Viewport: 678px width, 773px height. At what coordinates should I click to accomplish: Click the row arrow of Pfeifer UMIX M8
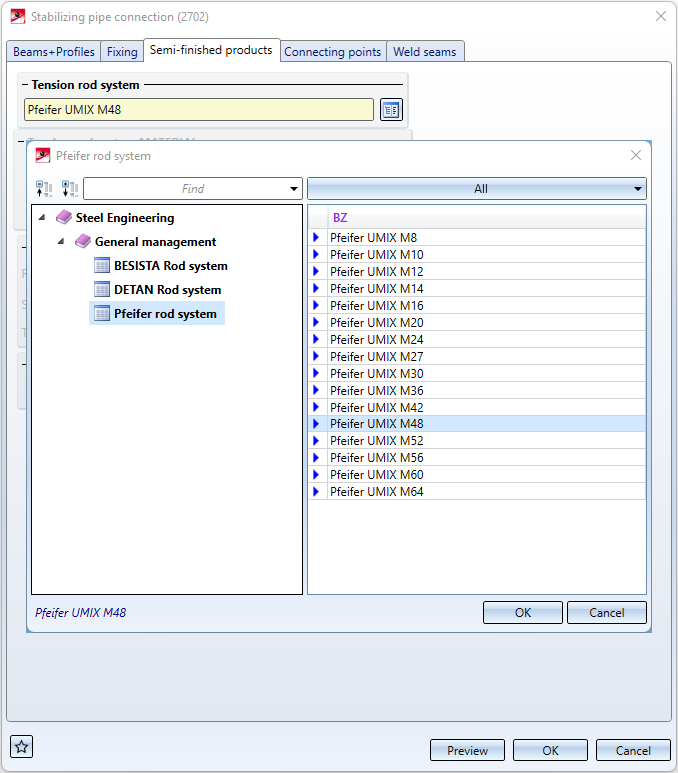click(317, 237)
